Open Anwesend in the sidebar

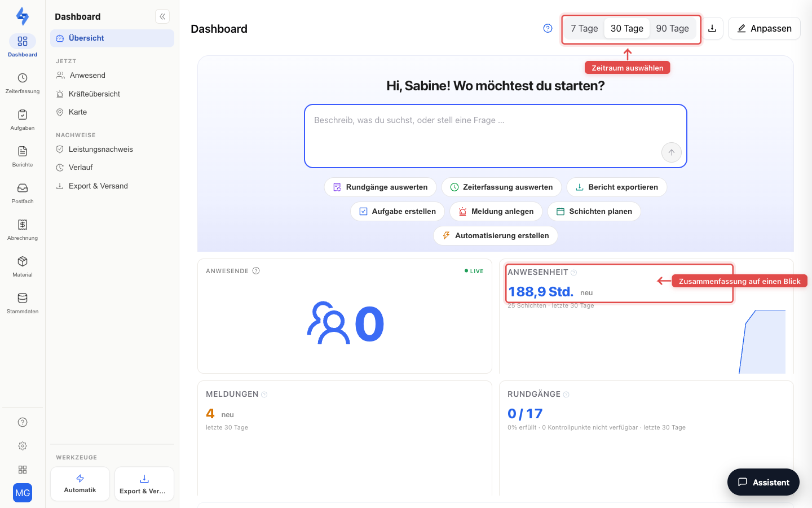pos(112,76)
